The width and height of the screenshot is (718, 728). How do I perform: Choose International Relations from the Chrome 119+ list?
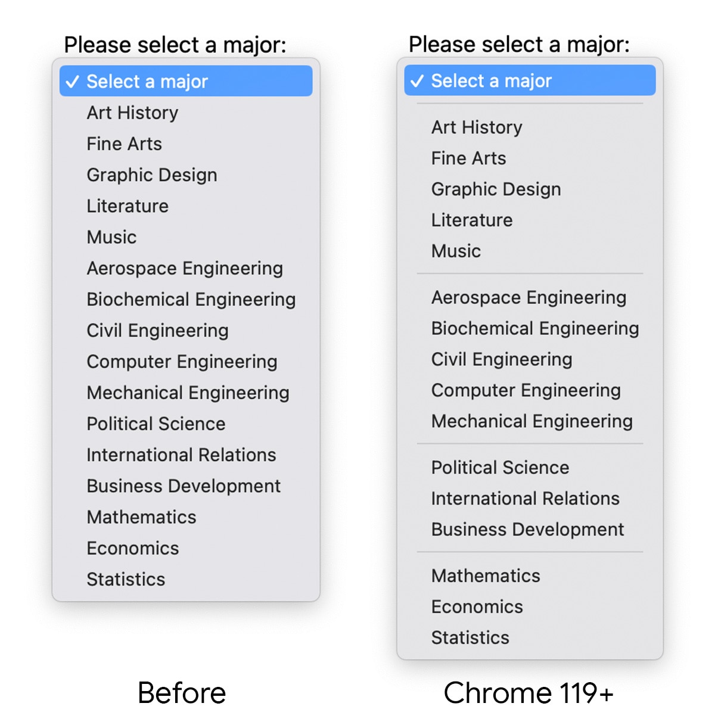[x=525, y=499]
